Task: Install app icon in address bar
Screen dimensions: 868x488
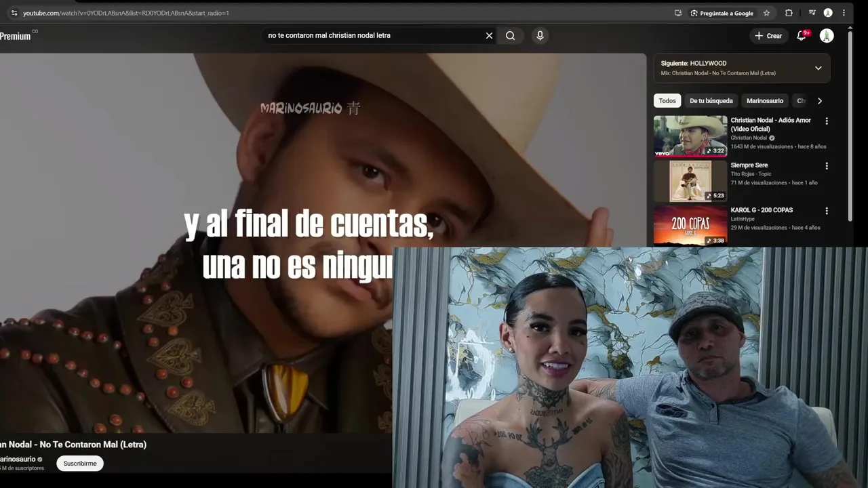Action: pos(678,13)
